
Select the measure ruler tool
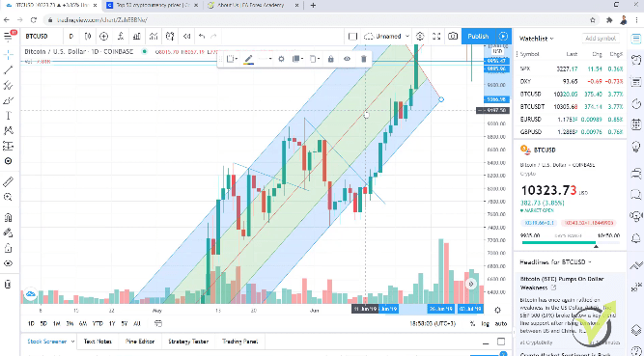9,181
